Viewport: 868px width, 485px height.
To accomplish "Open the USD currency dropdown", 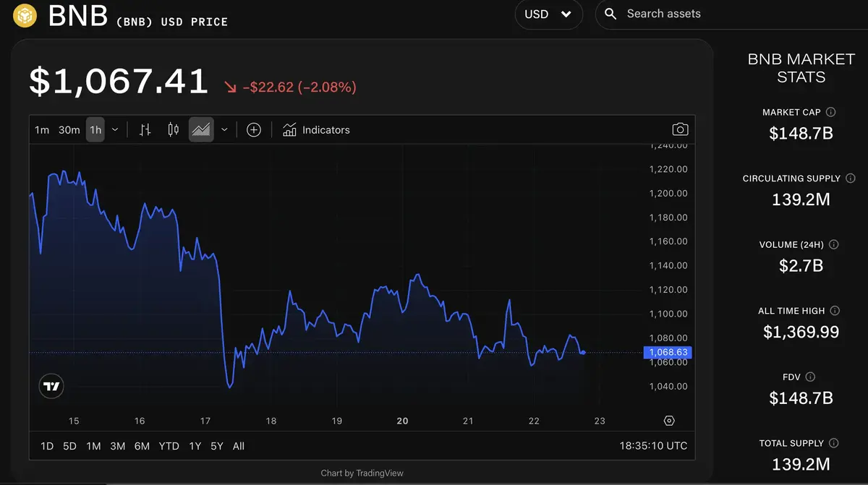I will point(548,14).
